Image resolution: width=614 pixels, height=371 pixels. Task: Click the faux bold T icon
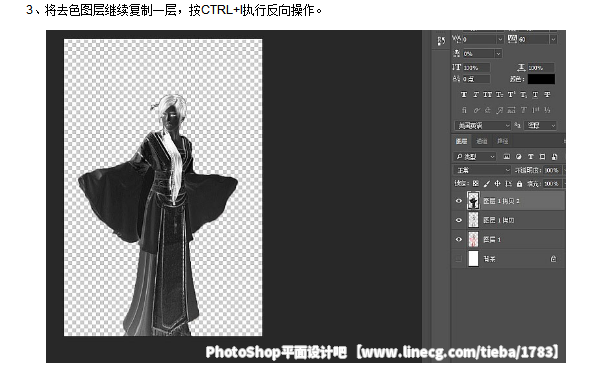(464, 94)
